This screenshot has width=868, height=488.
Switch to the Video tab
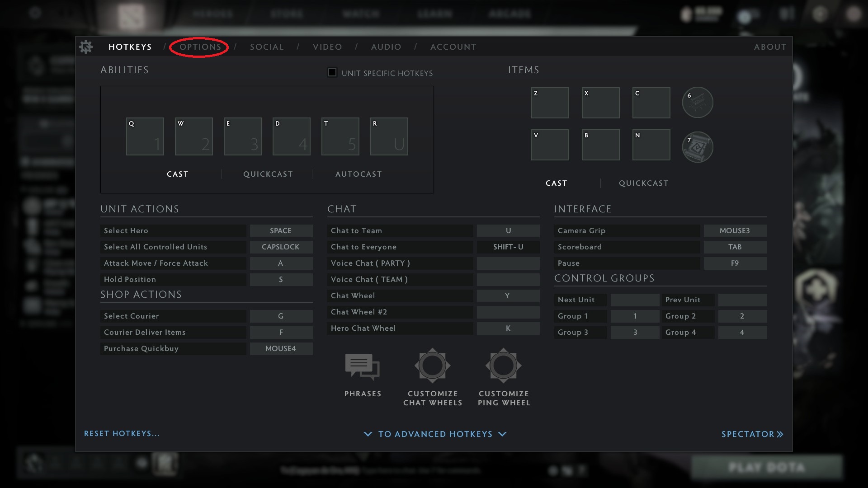tap(327, 47)
